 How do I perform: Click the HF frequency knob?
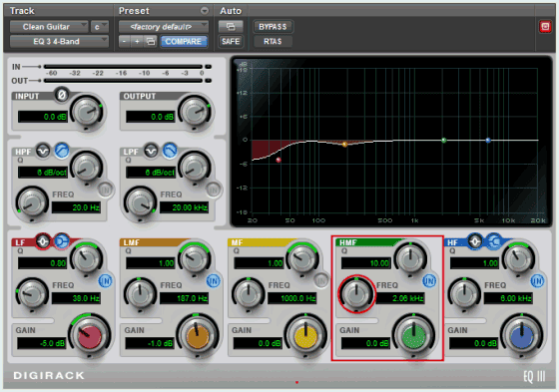(x=464, y=293)
